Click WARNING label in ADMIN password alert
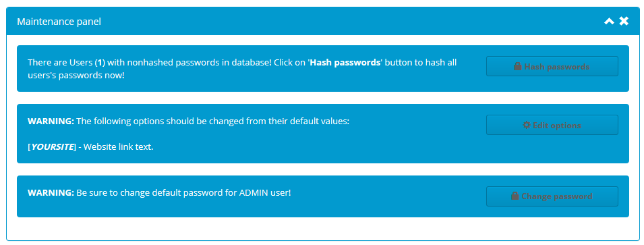Image resolution: width=644 pixels, height=245 pixels. tap(51, 193)
